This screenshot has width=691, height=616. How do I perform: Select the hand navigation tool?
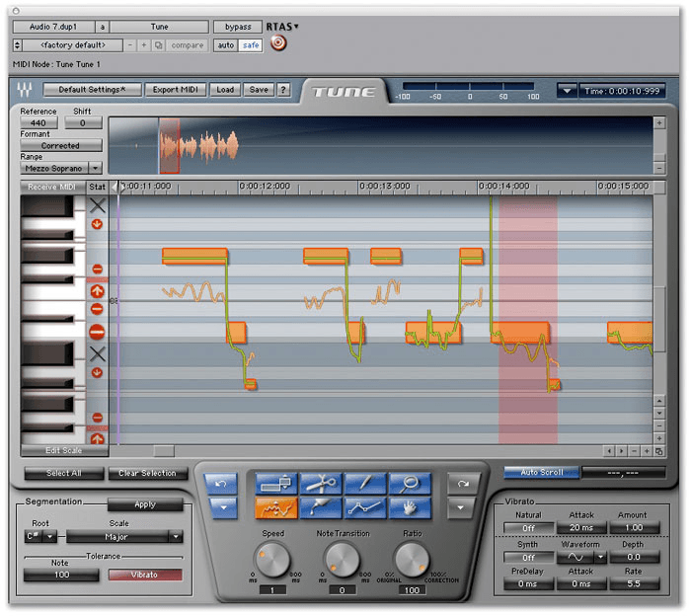[408, 508]
